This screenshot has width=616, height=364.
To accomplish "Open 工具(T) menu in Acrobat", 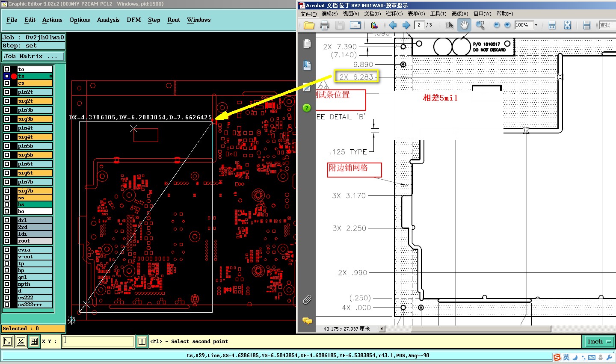I will [x=438, y=14].
